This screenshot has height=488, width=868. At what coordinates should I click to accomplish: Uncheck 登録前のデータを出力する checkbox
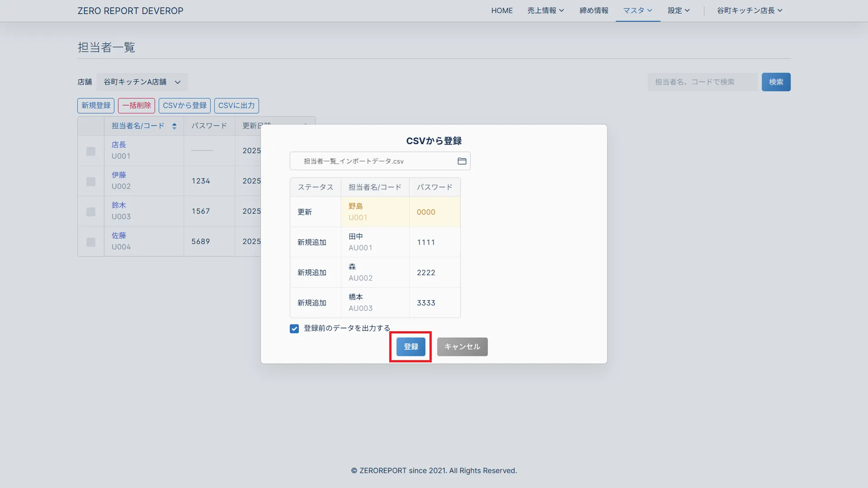[x=294, y=329]
